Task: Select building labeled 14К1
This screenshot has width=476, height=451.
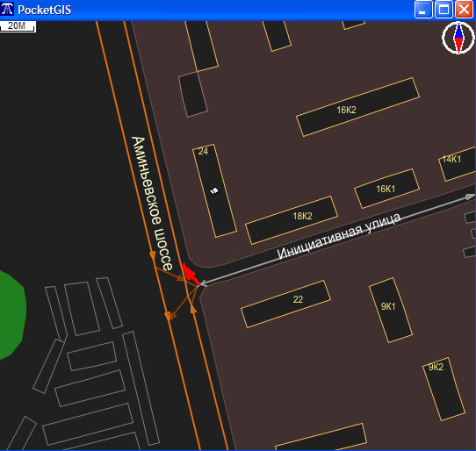Action: pyautogui.click(x=458, y=164)
